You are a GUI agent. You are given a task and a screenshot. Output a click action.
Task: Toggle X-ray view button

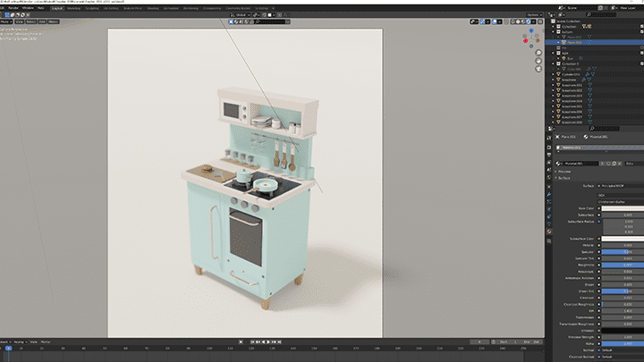(506, 21)
